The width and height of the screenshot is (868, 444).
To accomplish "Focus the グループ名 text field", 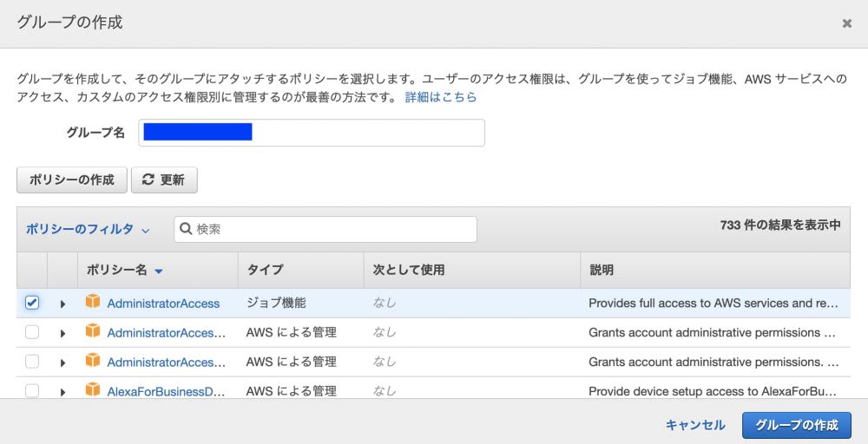I will 312,133.
